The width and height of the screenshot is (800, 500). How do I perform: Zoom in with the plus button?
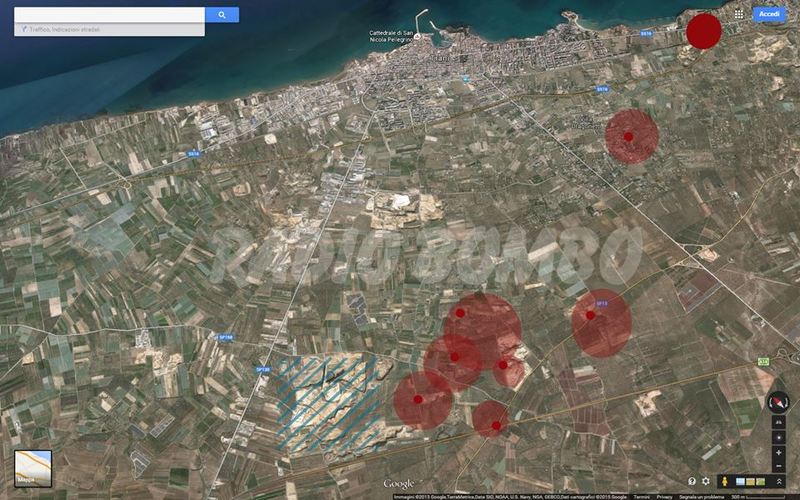(x=779, y=451)
